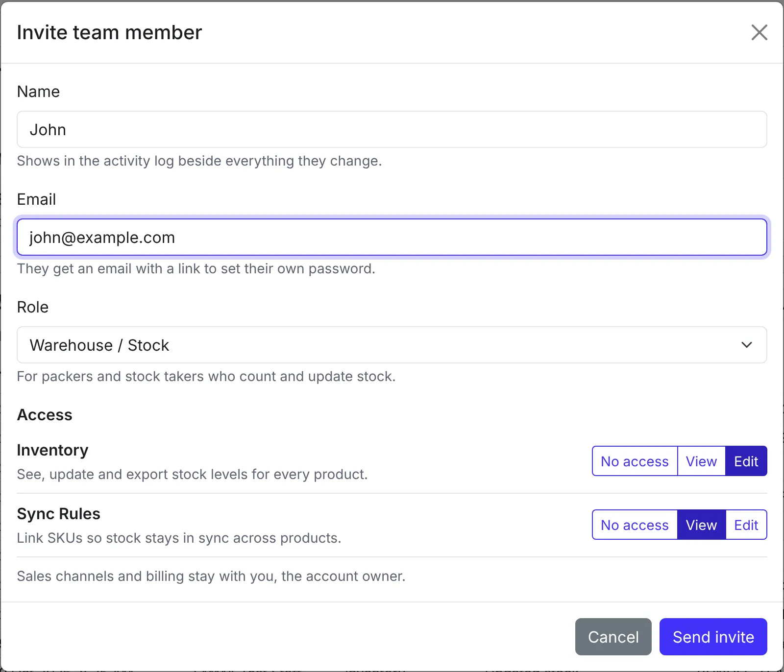Image resolution: width=784 pixels, height=672 pixels.
Task: Click the 'Link SKUs so stock stays in sync' text
Action: (179, 538)
